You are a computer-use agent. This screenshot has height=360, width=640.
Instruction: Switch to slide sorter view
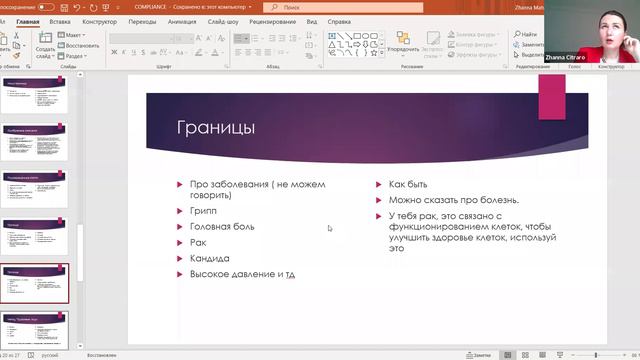525,355
